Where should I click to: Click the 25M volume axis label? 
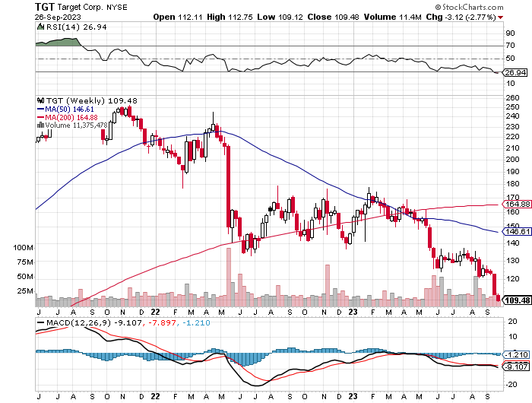[25, 291]
